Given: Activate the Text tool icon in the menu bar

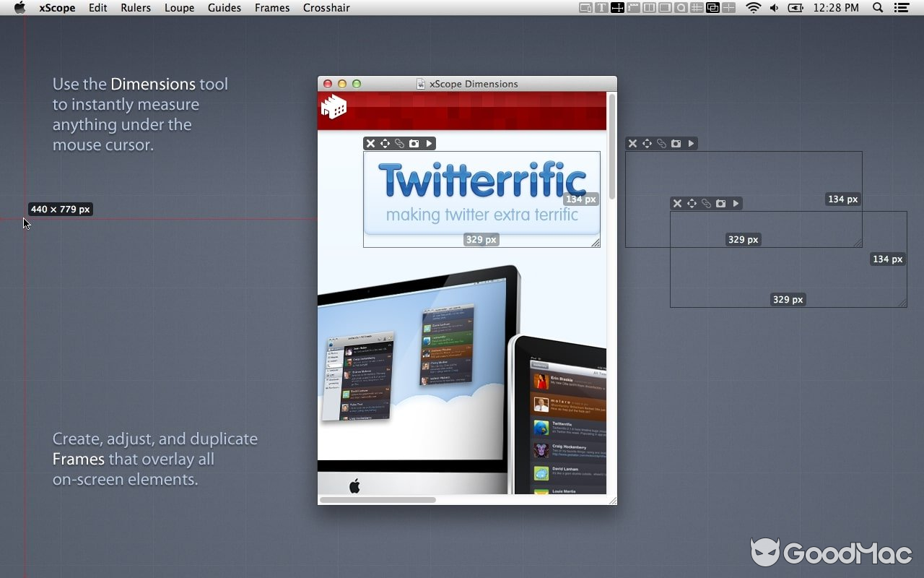Looking at the screenshot, I should click(602, 8).
